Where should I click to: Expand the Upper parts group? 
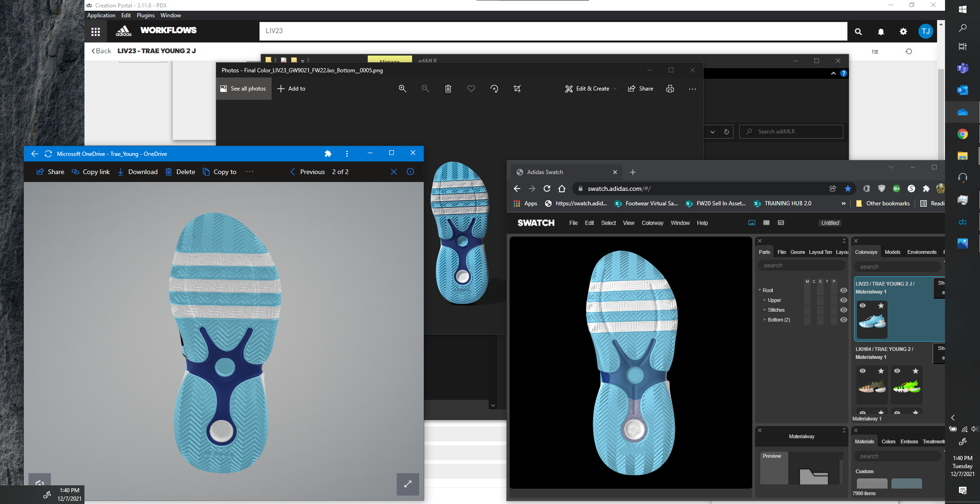(x=765, y=300)
